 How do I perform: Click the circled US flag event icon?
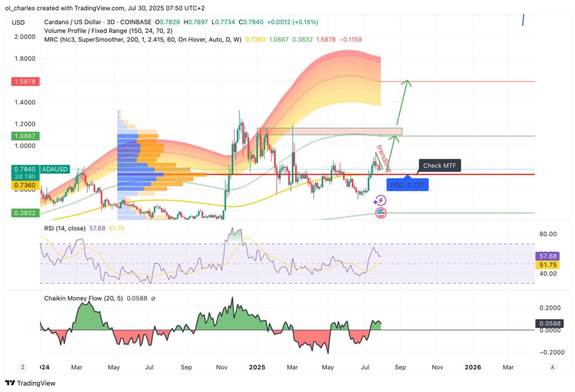(x=381, y=213)
